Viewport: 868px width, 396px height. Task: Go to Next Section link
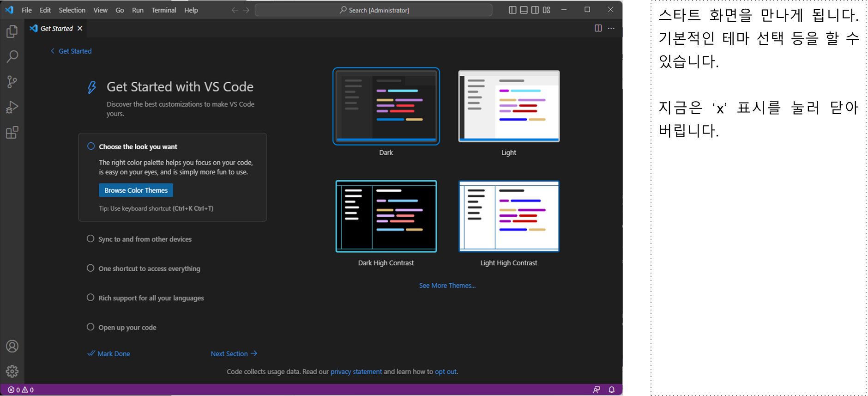pyautogui.click(x=234, y=353)
